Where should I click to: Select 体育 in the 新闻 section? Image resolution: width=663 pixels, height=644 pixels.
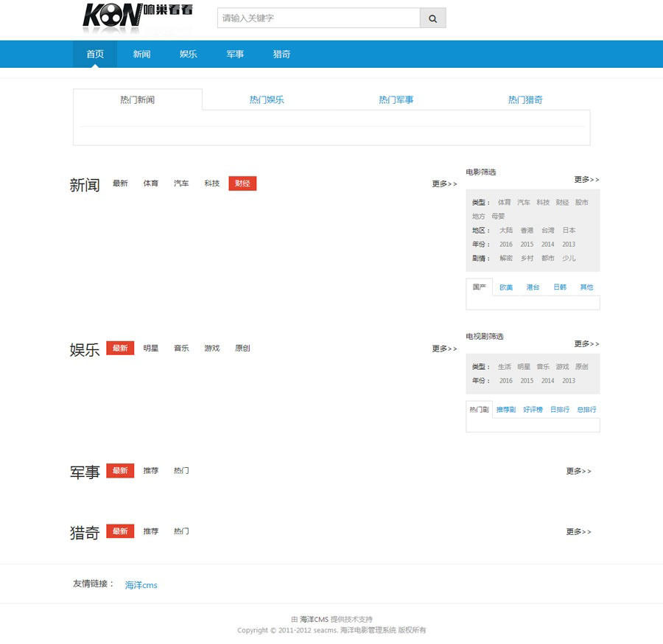click(150, 183)
